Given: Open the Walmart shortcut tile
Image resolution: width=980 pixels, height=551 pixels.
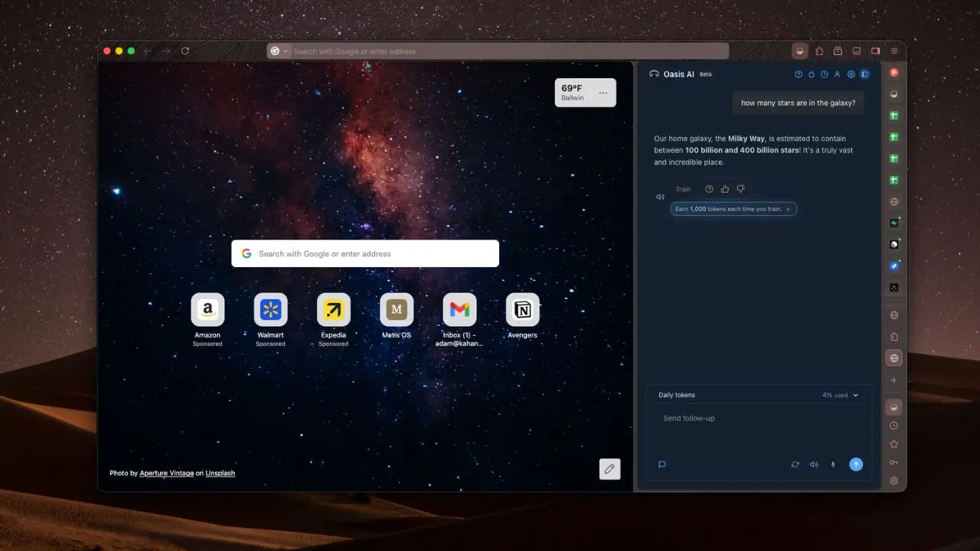Looking at the screenshot, I should click(270, 309).
